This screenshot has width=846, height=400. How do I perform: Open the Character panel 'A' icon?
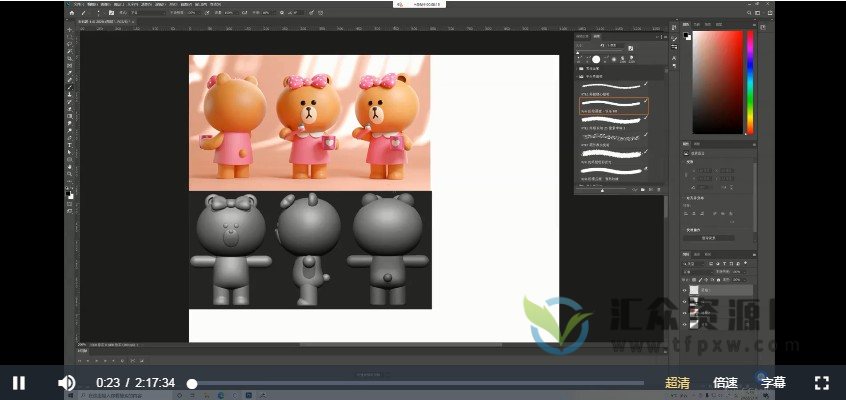point(674,58)
